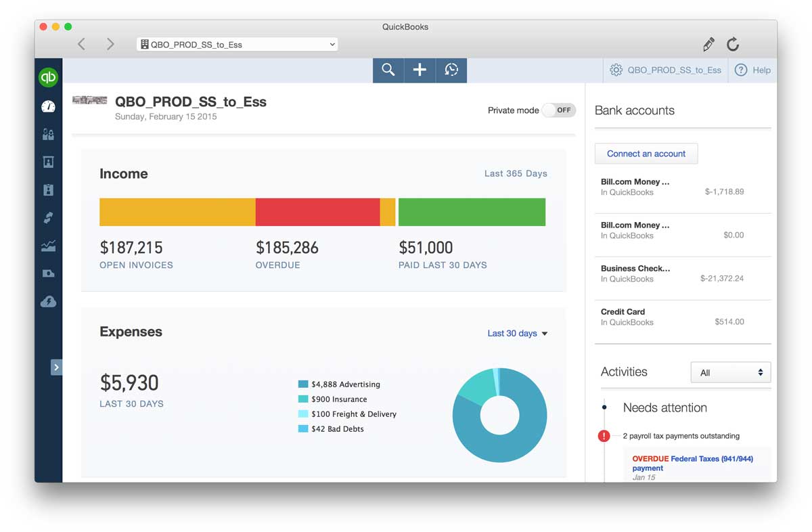The width and height of the screenshot is (812, 532).
Task: Open the Last 30 days expenses dropdown
Action: 518,333
